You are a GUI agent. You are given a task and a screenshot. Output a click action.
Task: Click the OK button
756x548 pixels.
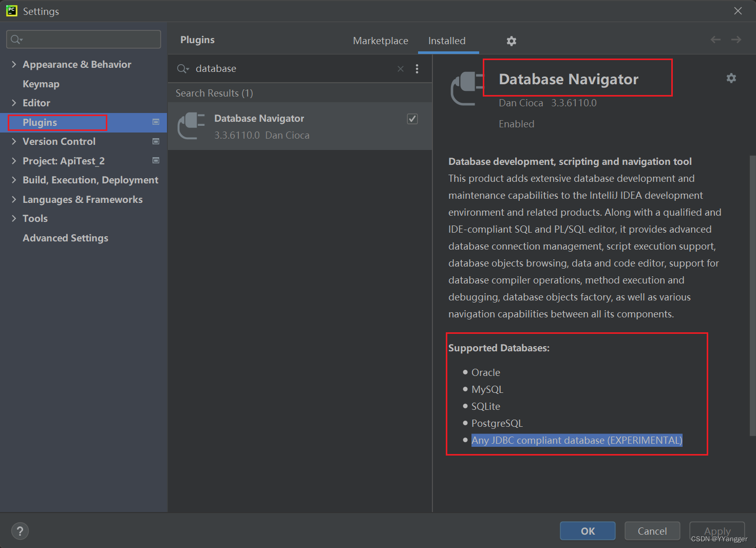point(588,531)
